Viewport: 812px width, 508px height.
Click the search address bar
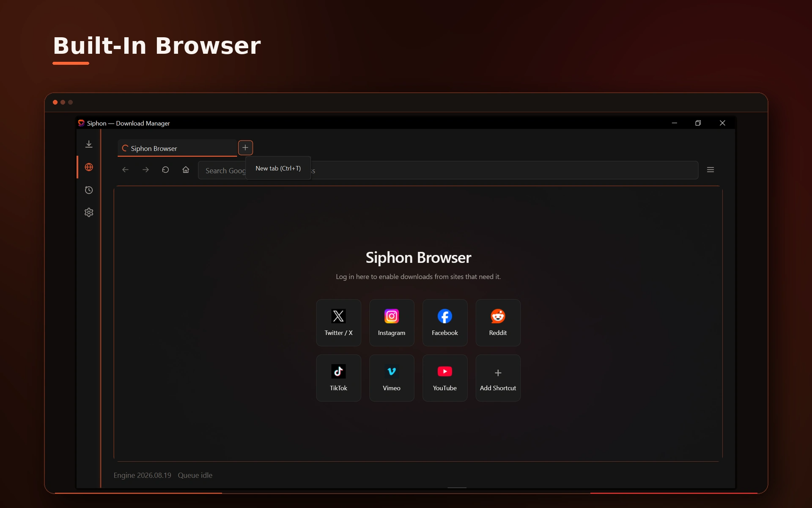pyautogui.click(x=448, y=170)
